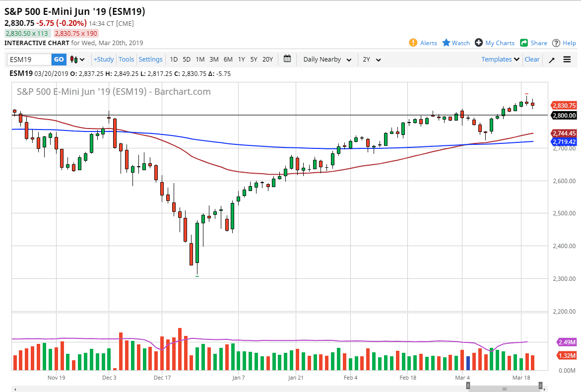Screen dimensions: 581x392
Task: Click the green Share icon
Action: pos(523,43)
